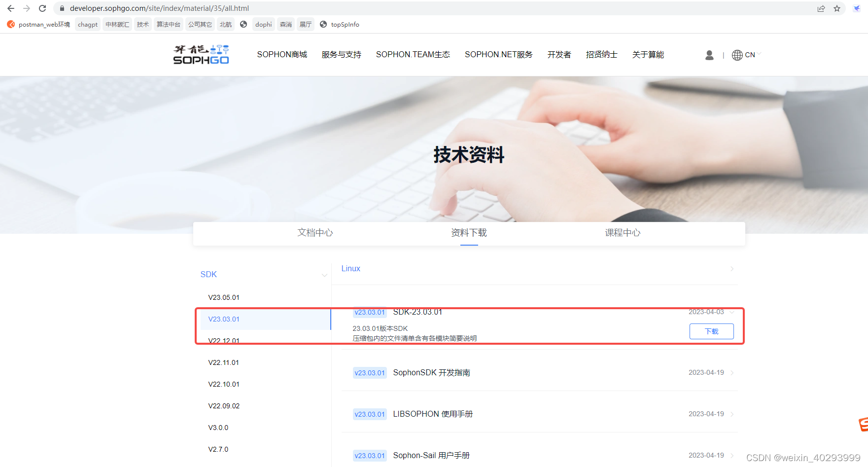Click the 下载 button for SDK-23.03.01
This screenshot has height=467, width=868.
[x=711, y=331]
